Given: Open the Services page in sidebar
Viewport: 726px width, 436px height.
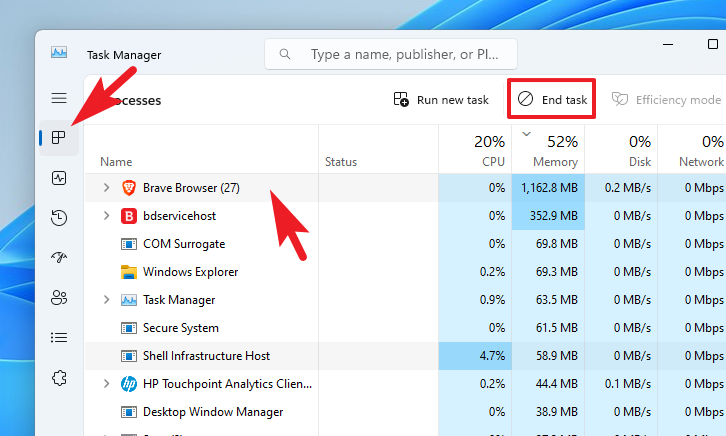Looking at the screenshot, I should [59, 378].
